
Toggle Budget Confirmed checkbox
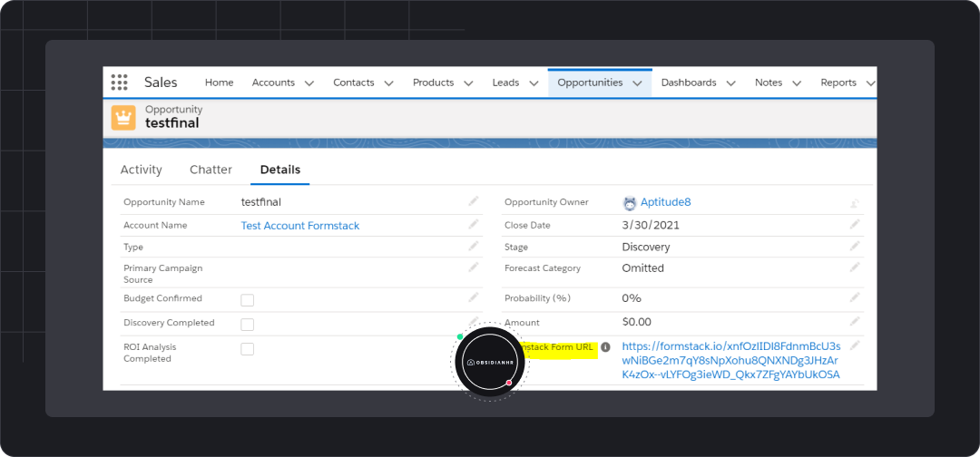(x=248, y=300)
